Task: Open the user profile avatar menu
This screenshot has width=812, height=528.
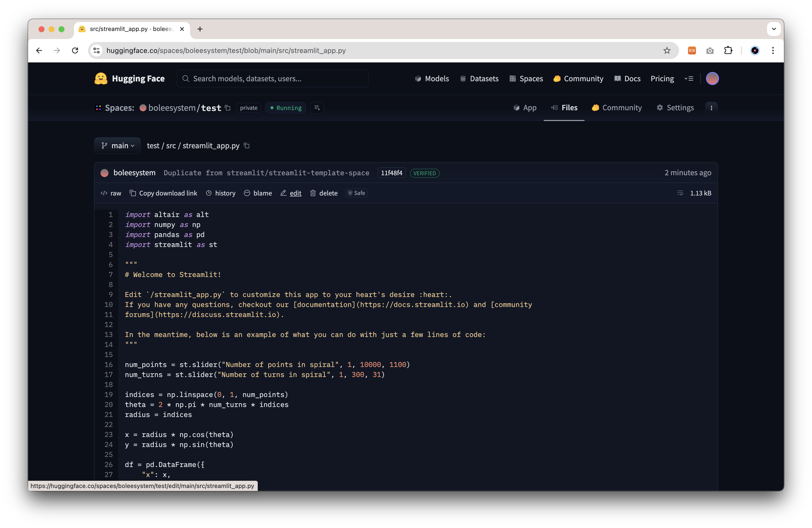Action: click(x=712, y=78)
